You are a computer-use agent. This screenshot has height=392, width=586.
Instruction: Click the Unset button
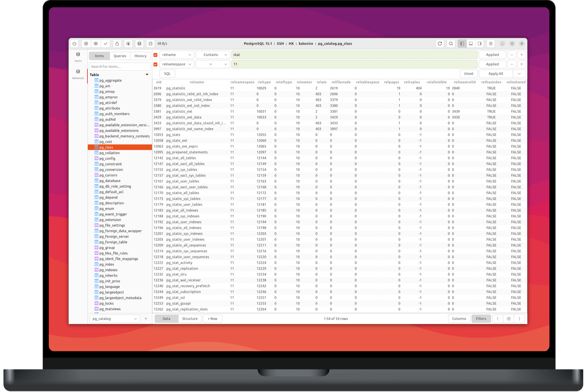(x=469, y=73)
